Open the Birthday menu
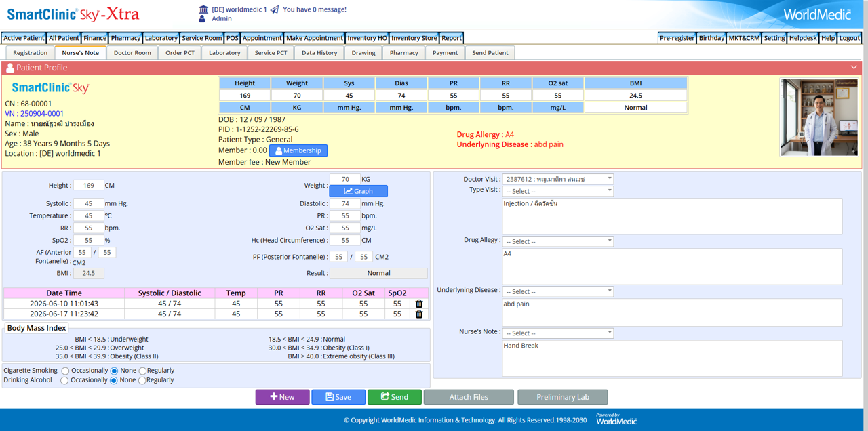This screenshot has width=868, height=431. click(711, 38)
